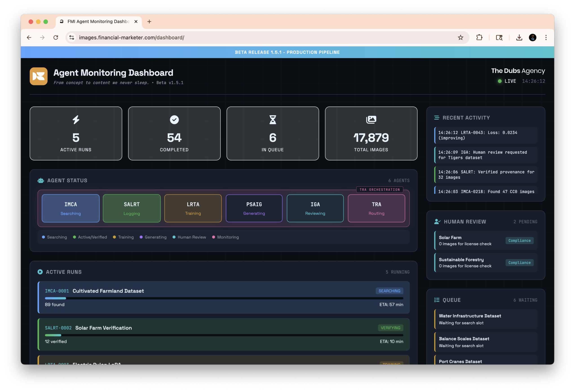
Task: Select the PSAIG Generating agent card
Action: 254,208
